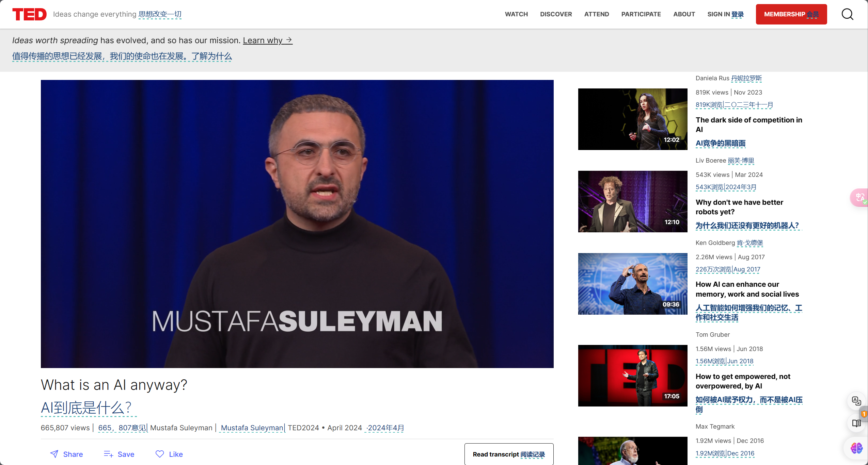
Task: Open the Why don't we have better robots thumbnail
Action: tap(632, 201)
